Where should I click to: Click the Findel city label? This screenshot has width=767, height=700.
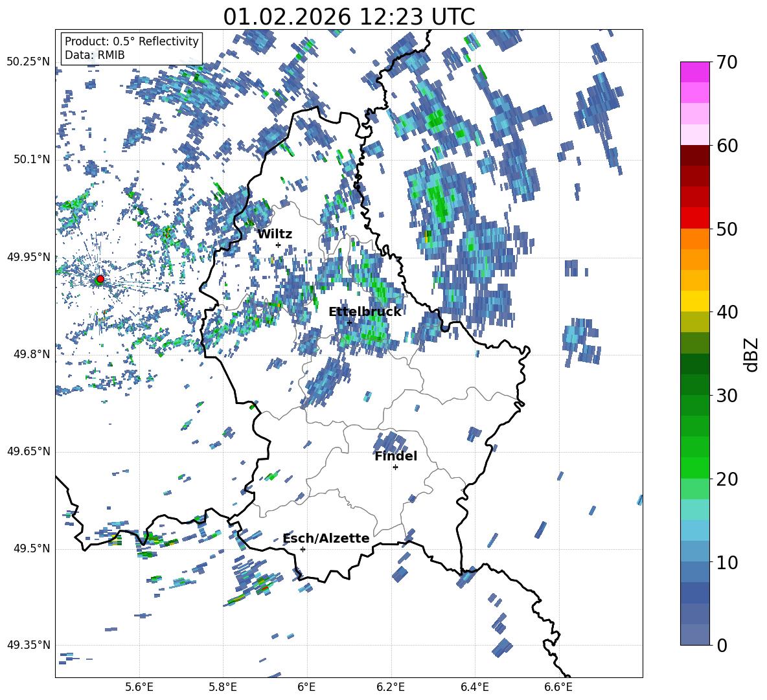tap(396, 456)
